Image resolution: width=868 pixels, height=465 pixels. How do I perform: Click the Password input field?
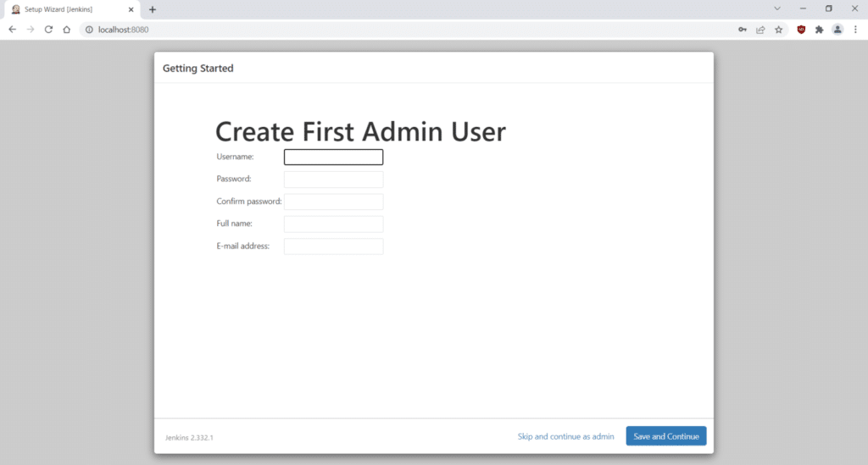click(333, 180)
